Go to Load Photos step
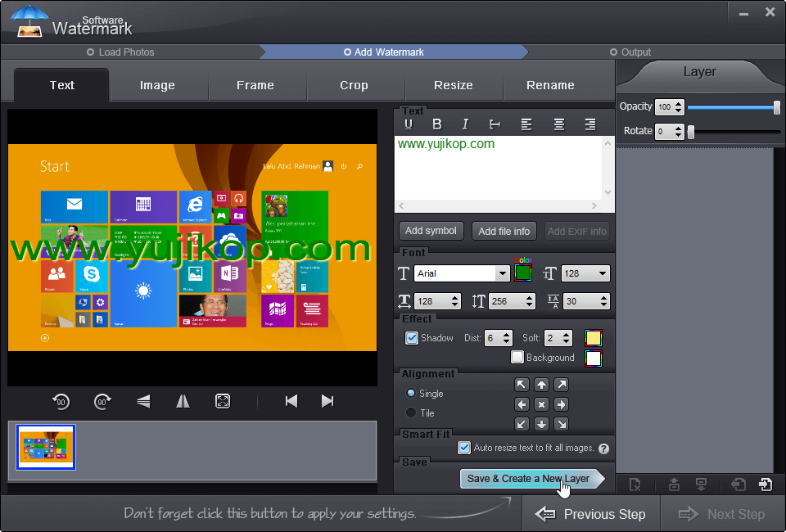 tap(120, 52)
